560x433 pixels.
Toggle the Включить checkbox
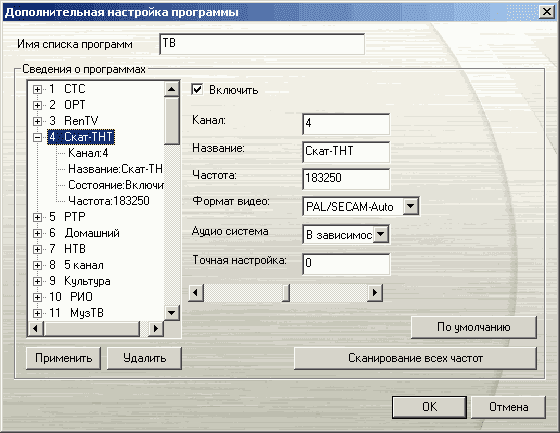[x=197, y=89]
